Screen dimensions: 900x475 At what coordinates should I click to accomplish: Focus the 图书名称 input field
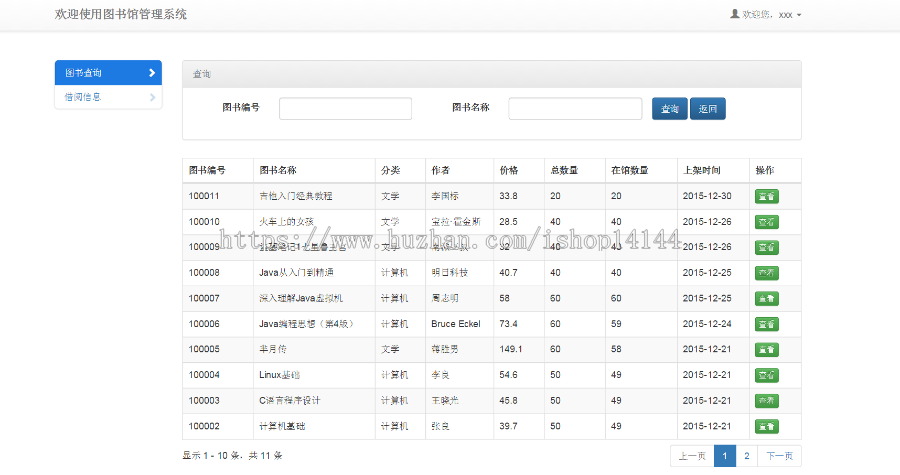tap(575, 108)
